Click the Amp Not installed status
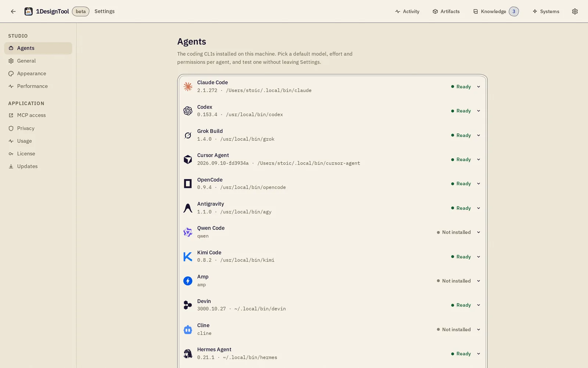The height and width of the screenshot is (368, 588). point(454,281)
